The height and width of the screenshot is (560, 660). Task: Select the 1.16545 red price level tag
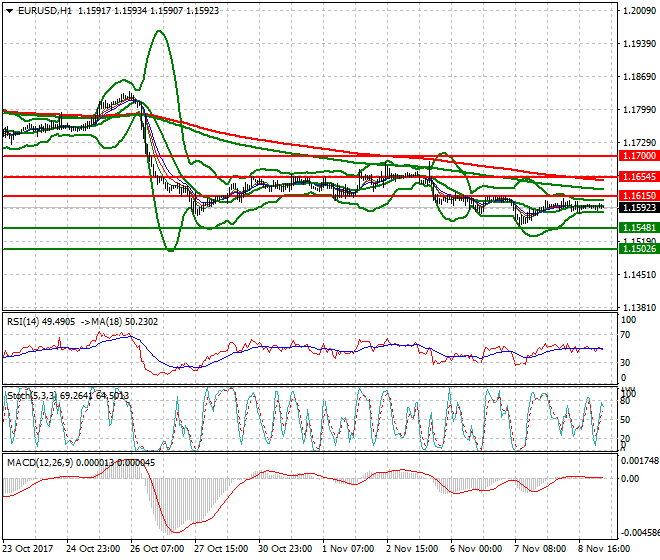(638, 177)
